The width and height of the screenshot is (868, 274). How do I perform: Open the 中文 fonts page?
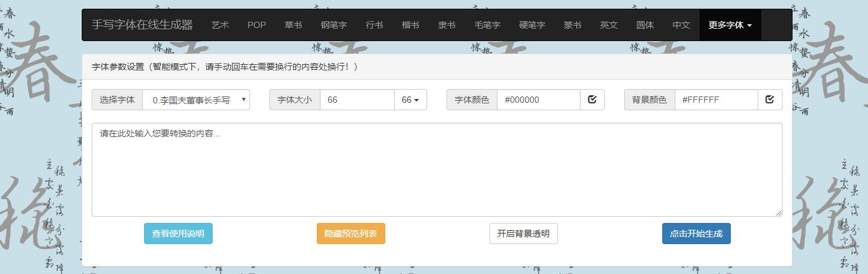[x=681, y=25]
